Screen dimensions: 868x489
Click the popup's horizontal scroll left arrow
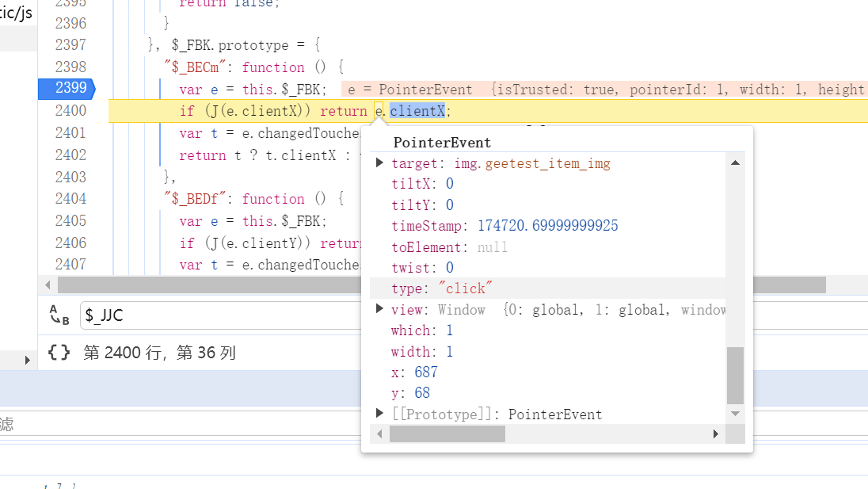380,434
